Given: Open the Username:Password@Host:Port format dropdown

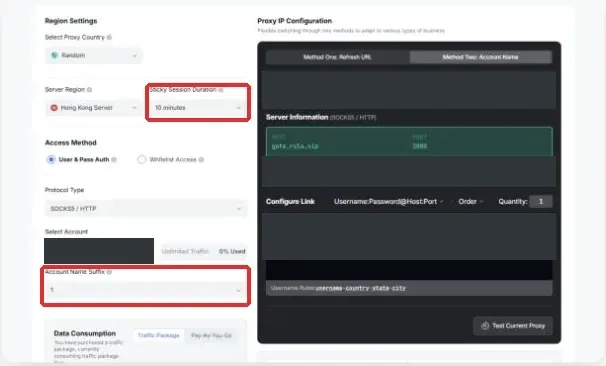Looking at the screenshot, I should [x=388, y=202].
